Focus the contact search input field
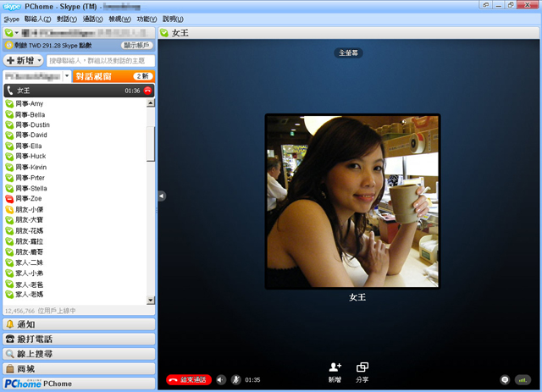 coord(101,61)
